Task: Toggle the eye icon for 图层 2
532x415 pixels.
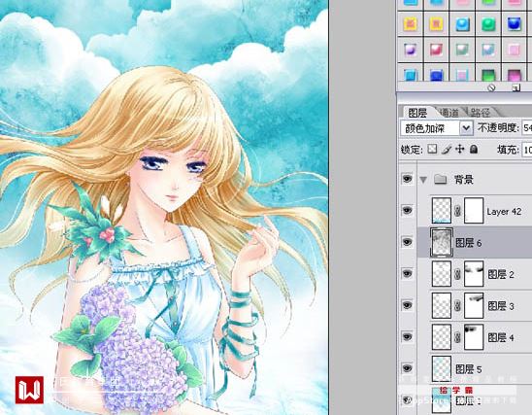Action: click(x=407, y=274)
